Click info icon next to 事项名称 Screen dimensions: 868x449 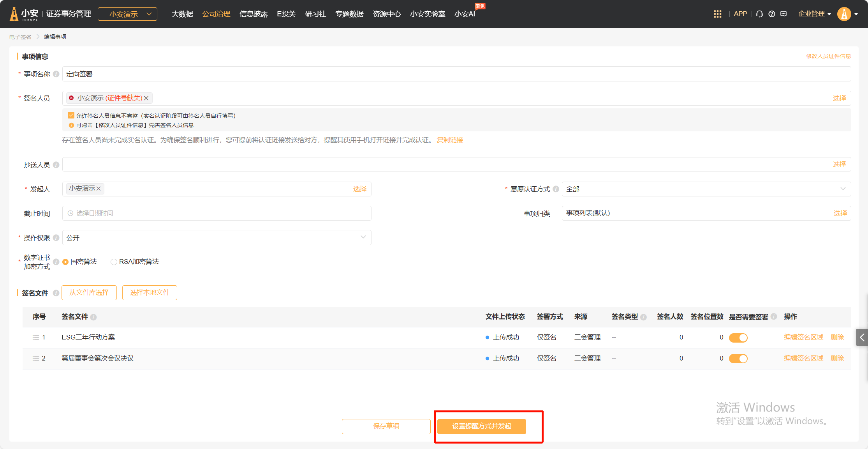(x=56, y=74)
